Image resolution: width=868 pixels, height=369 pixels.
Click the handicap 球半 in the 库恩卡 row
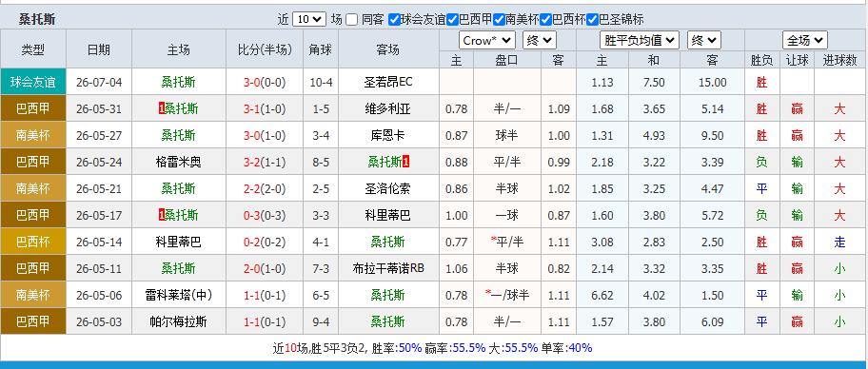click(507, 136)
